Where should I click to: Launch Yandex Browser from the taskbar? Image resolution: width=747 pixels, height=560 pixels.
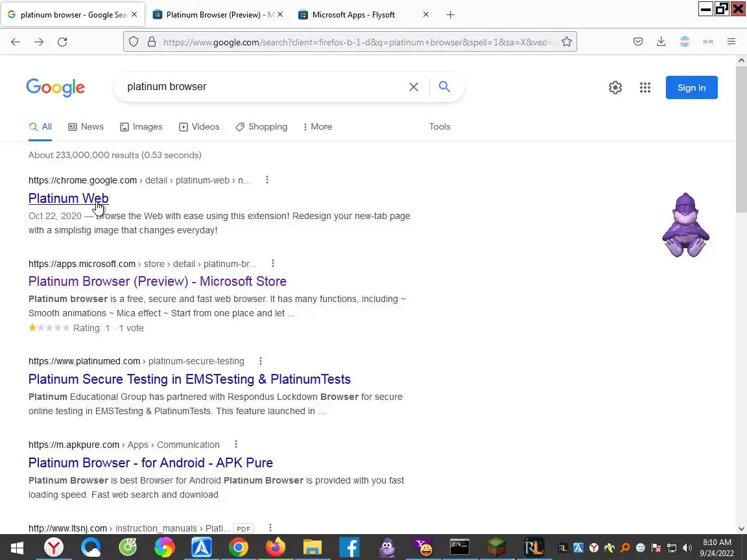(x=54, y=548)
